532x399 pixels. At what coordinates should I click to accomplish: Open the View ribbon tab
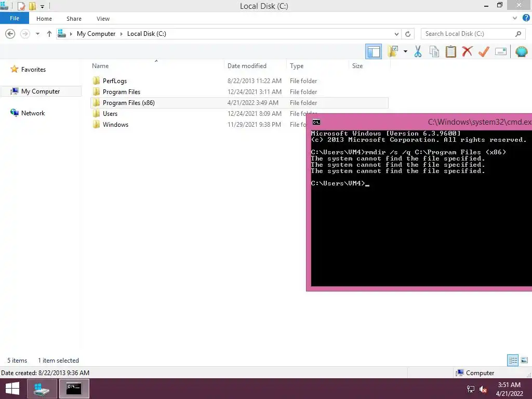pyautogui.click(x=103, y=19)
